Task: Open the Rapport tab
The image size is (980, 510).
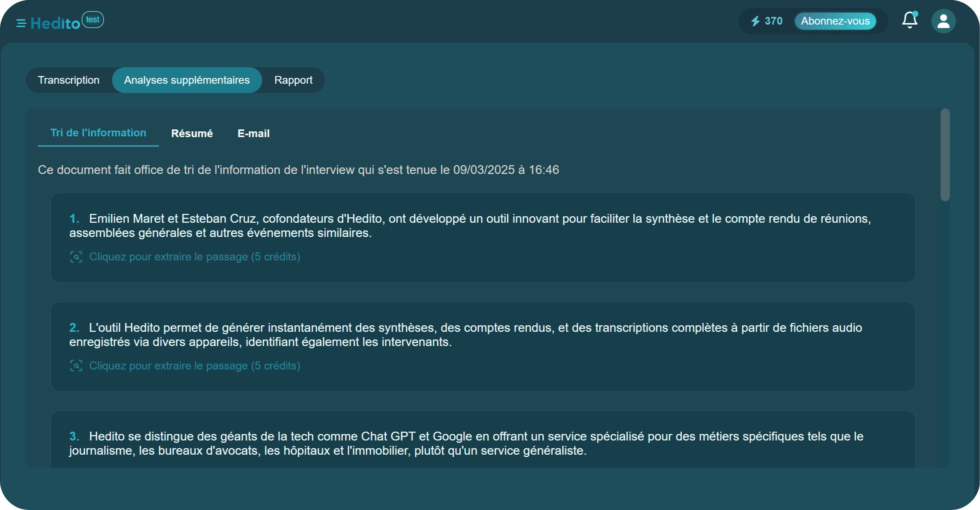Action: [x=293, y=80]
